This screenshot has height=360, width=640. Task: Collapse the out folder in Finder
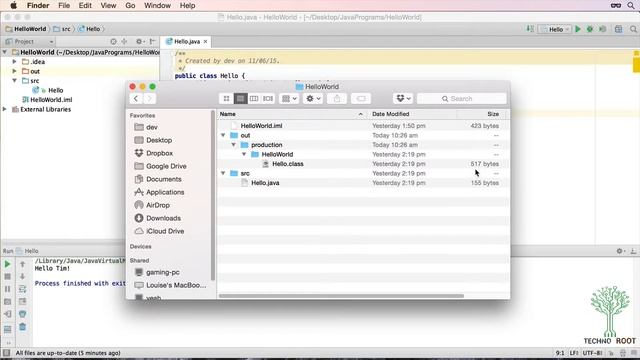tap(223, 135)
